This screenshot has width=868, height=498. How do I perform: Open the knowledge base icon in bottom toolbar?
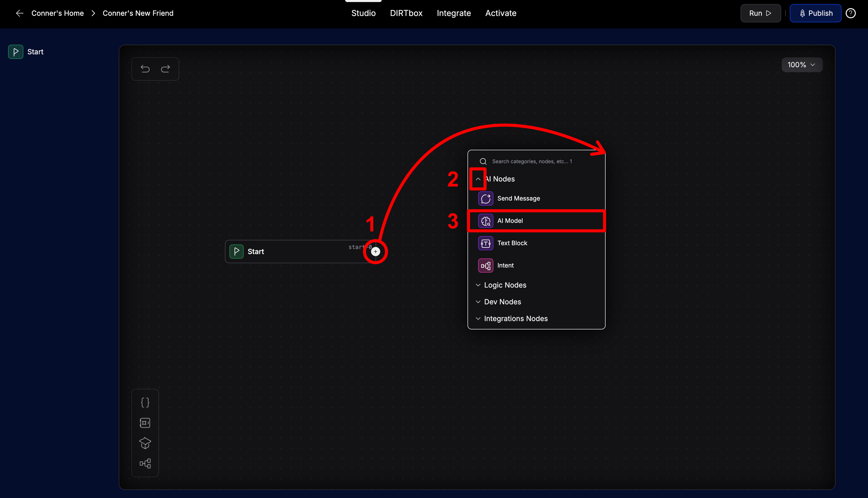[x=145, y=423]
